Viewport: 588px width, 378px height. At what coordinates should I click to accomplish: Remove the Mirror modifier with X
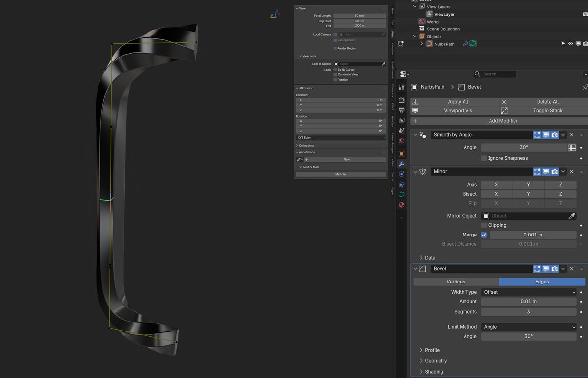point(571,172)
